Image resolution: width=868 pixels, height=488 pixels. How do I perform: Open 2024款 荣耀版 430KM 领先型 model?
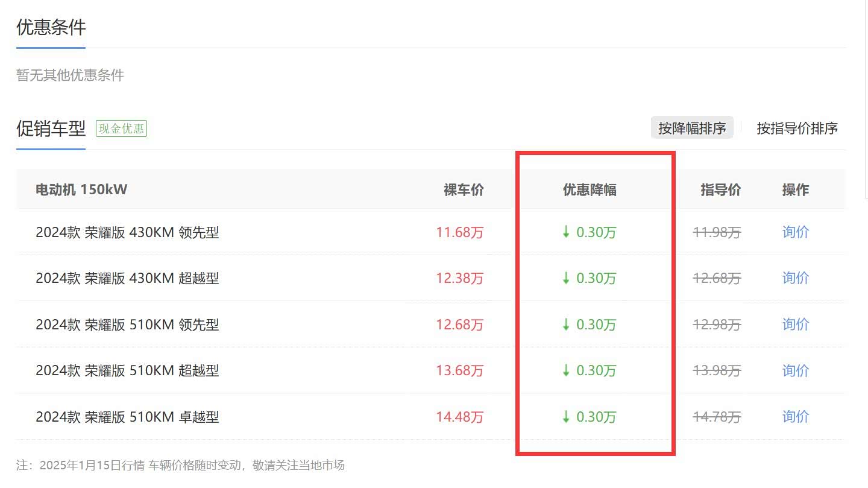point(127,232)
